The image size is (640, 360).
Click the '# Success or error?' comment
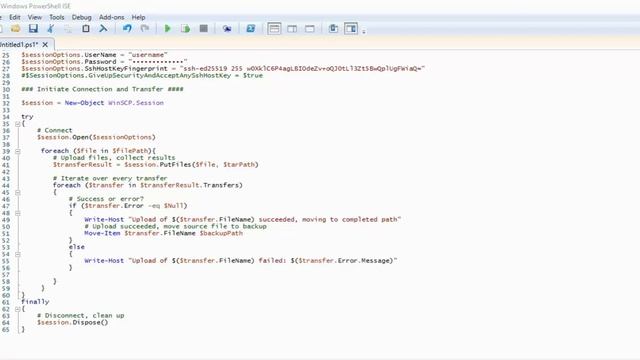(106, 199)
